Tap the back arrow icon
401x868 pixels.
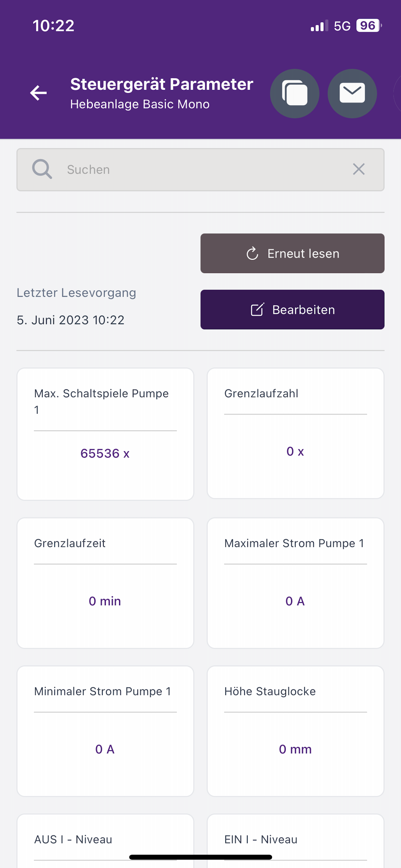tap(38, 93)
